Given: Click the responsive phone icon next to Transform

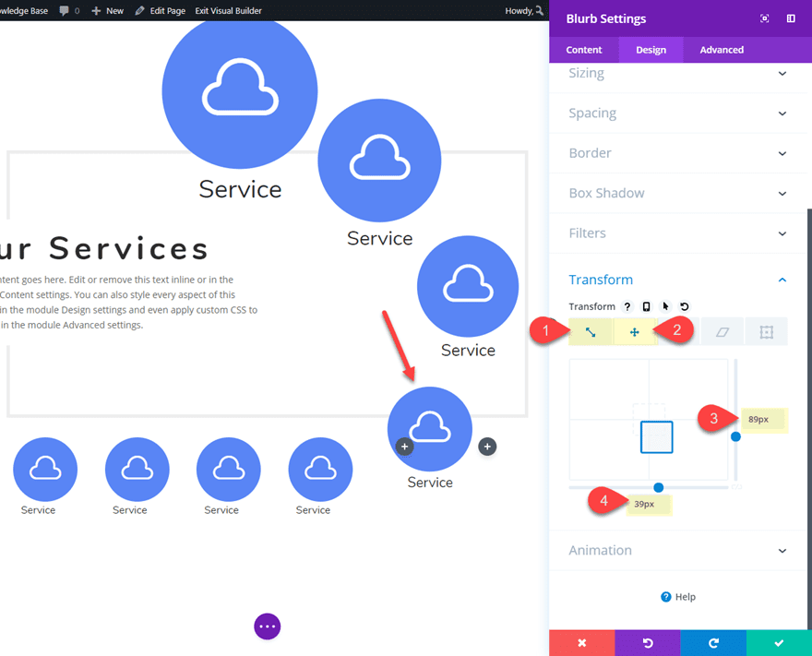Looking at the screenshot, I should click(x=649, y=305).
